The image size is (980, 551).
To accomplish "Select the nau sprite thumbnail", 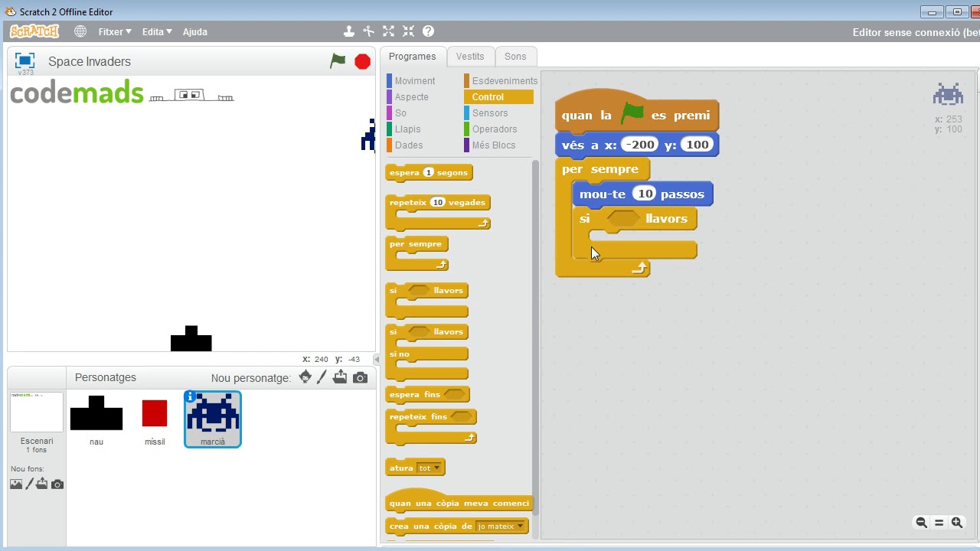I will 96,419.
